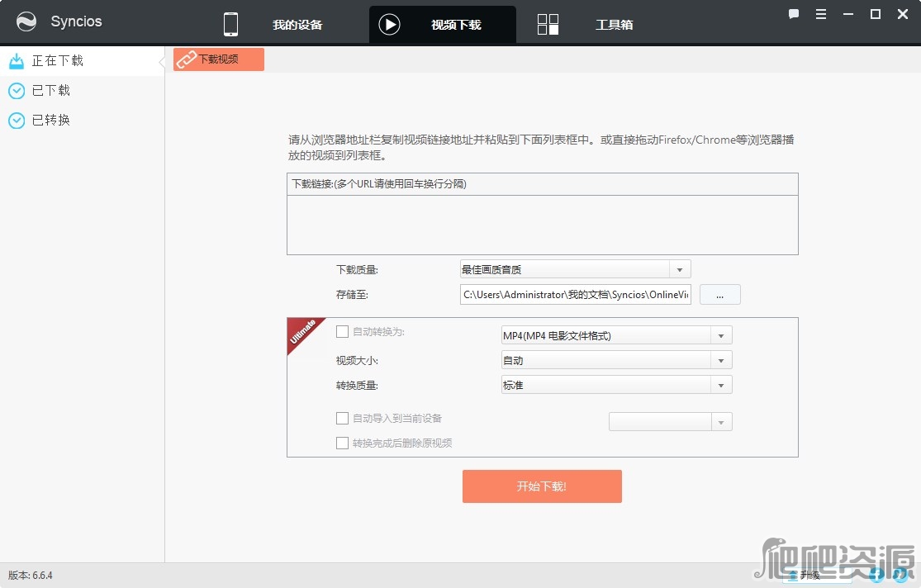Click the 最佳画质音质 combo box
Image resolution: width=921 pixels, height=588 pixels.
(575, 269)
